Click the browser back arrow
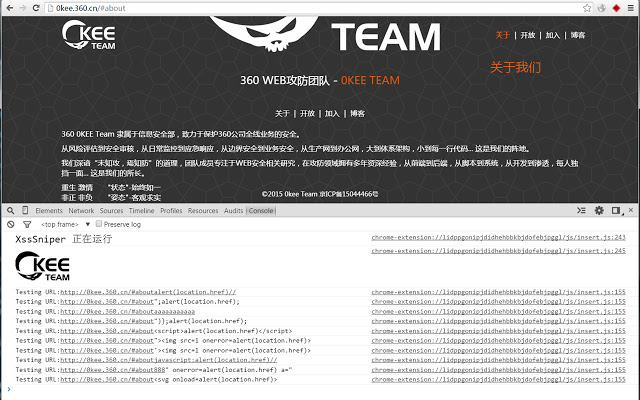 9,8
